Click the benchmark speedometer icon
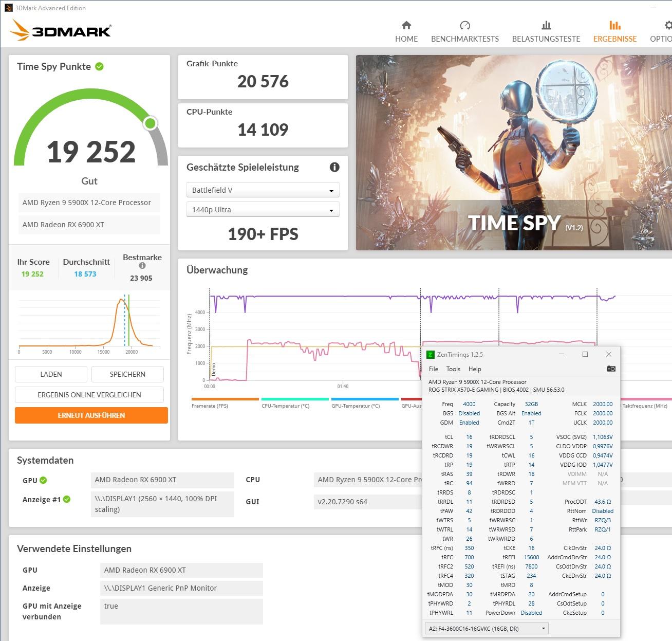Screen dimensions: 672x641 point(465,25)
